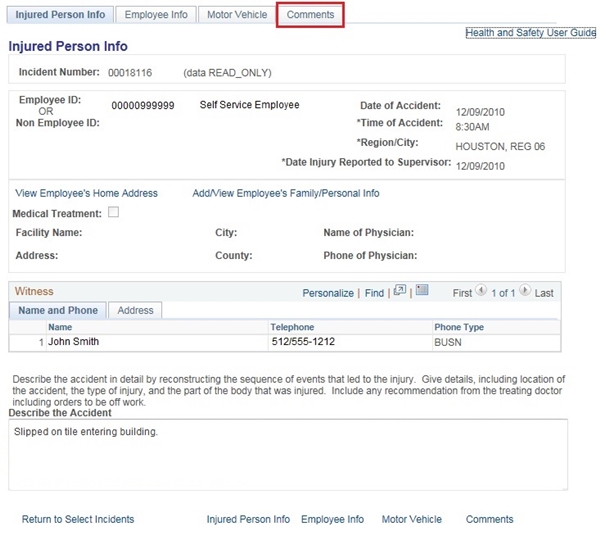The image size is (600, 535).
Task: Click the View All popup icon in Witness grid
Action: tap(400, 292)
